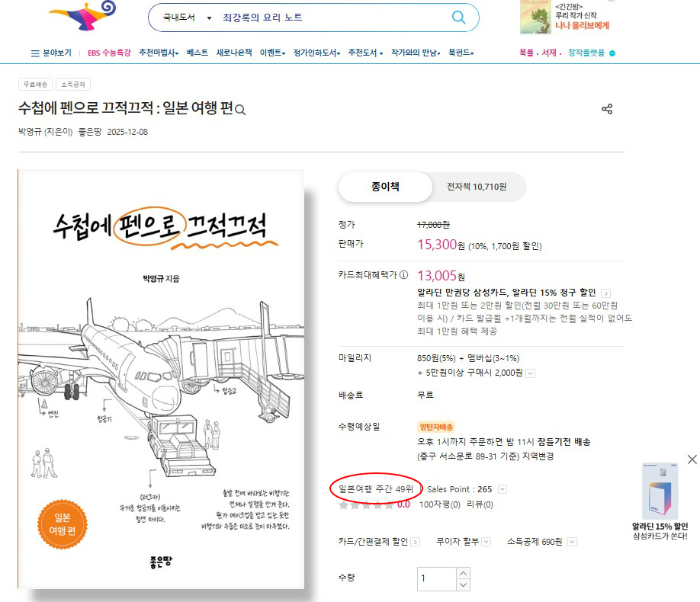Open the 베스트 menu item
The image size is (700, 602).
coord(197,53)
